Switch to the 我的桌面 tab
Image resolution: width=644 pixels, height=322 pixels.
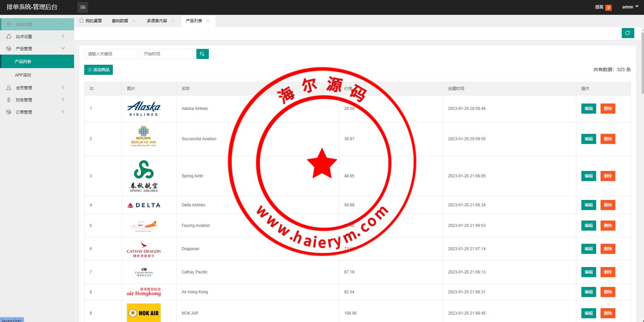[x=91, y=21]
